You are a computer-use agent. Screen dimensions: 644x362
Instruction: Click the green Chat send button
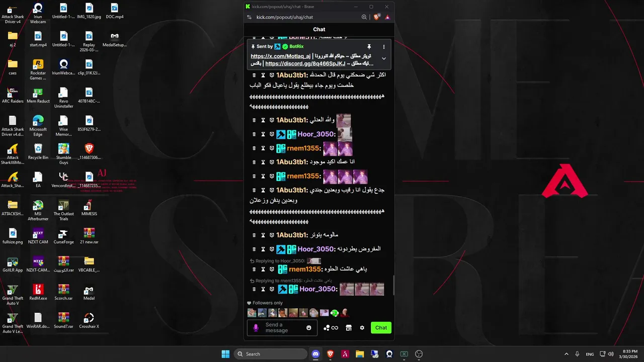point(381,328)
